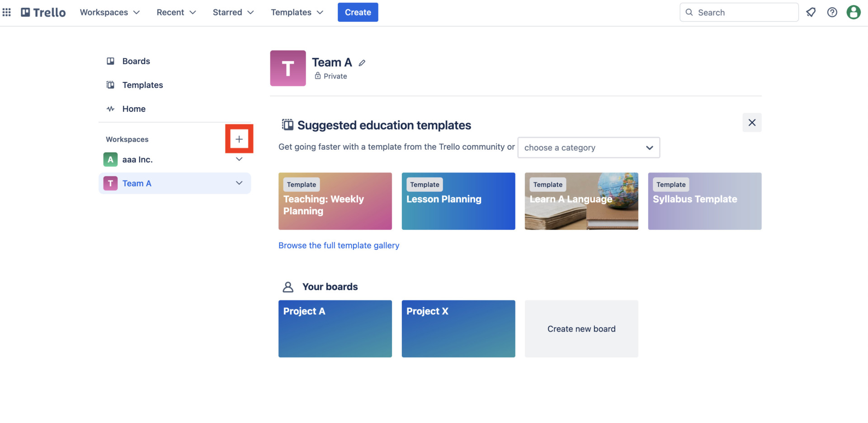Image resolution: width=868 pixels, height=423 pixels.
Task: Expand the aaa Inc. workspace
Action: point(239,159)
